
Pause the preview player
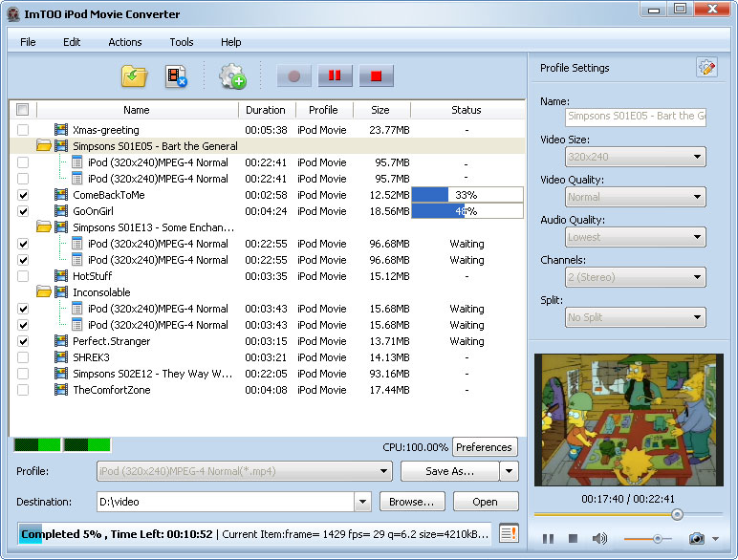[548, 538]
